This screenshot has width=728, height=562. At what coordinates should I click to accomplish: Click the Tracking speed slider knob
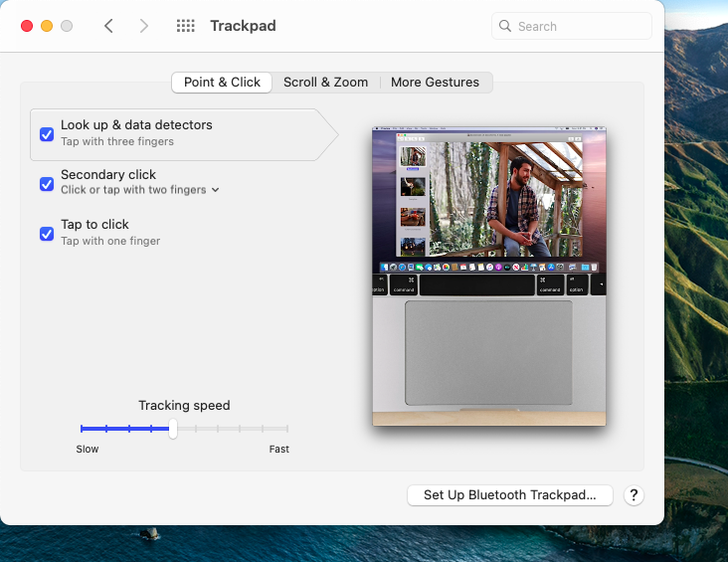click(x=173, y=429)
